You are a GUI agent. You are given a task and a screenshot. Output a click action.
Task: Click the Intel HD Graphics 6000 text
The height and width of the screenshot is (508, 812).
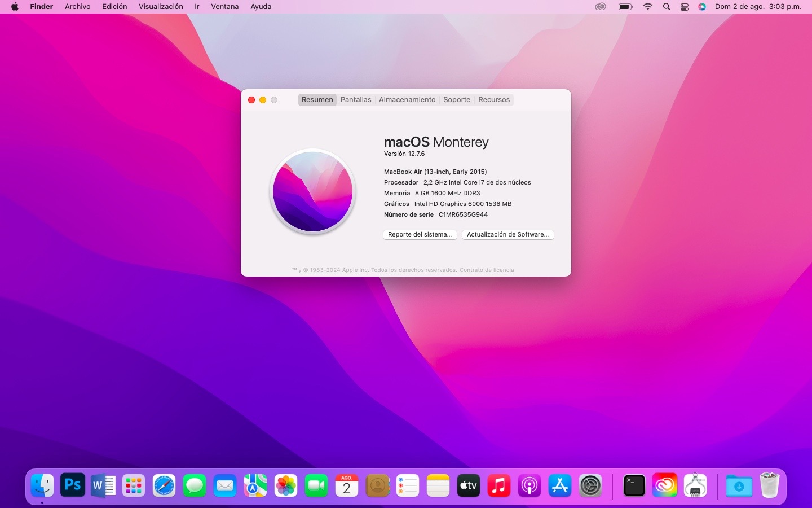(x=463, y=204)
